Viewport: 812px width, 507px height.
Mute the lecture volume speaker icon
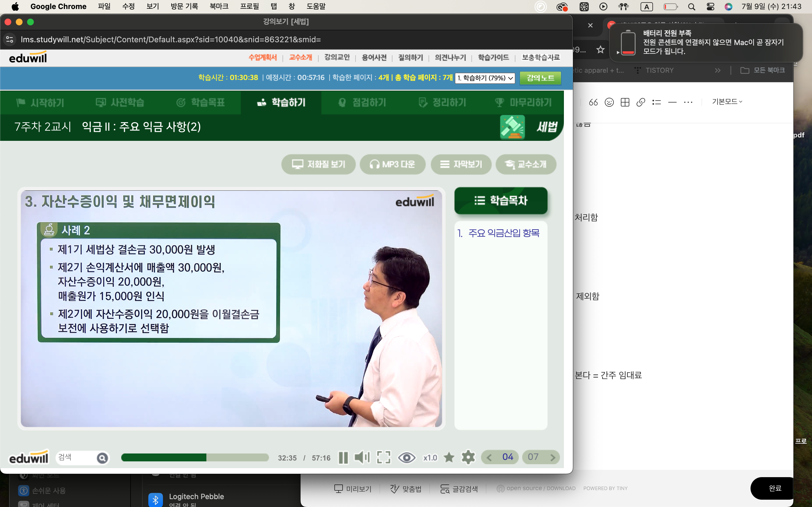tap(362, 457)
